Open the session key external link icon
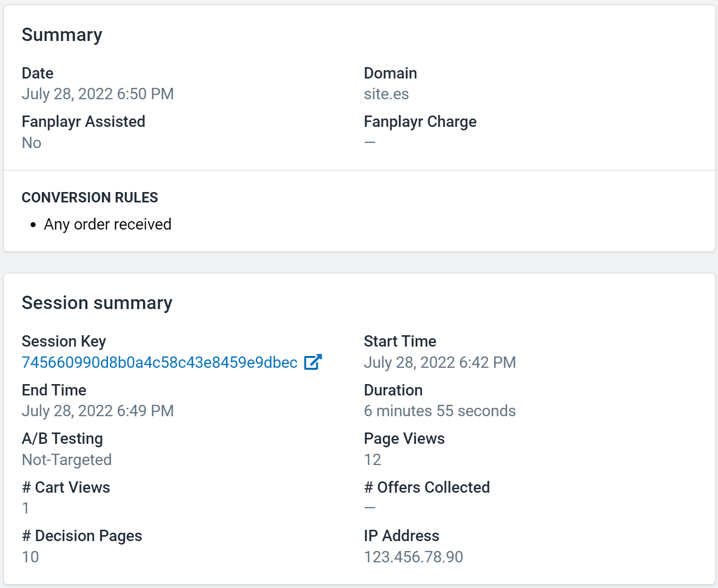The height and width of the screenshot is (588, 718). tap(313, 362)
